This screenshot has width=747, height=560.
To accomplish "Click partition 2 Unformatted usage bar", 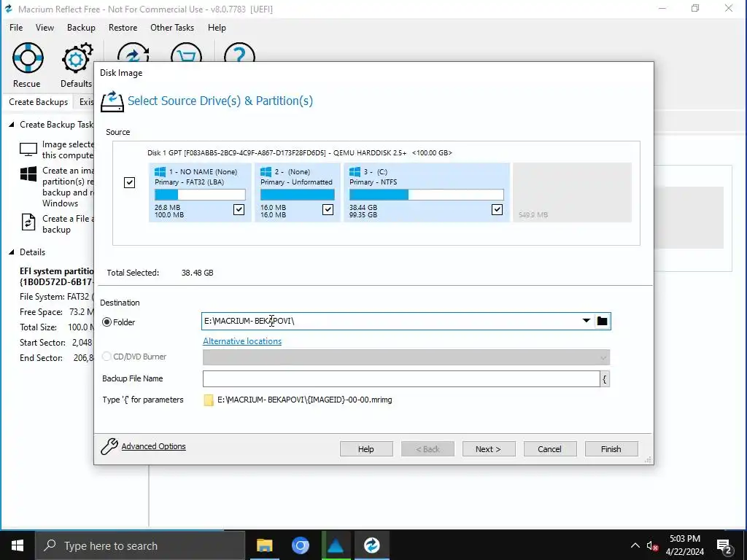I will [x=298, y=194].
